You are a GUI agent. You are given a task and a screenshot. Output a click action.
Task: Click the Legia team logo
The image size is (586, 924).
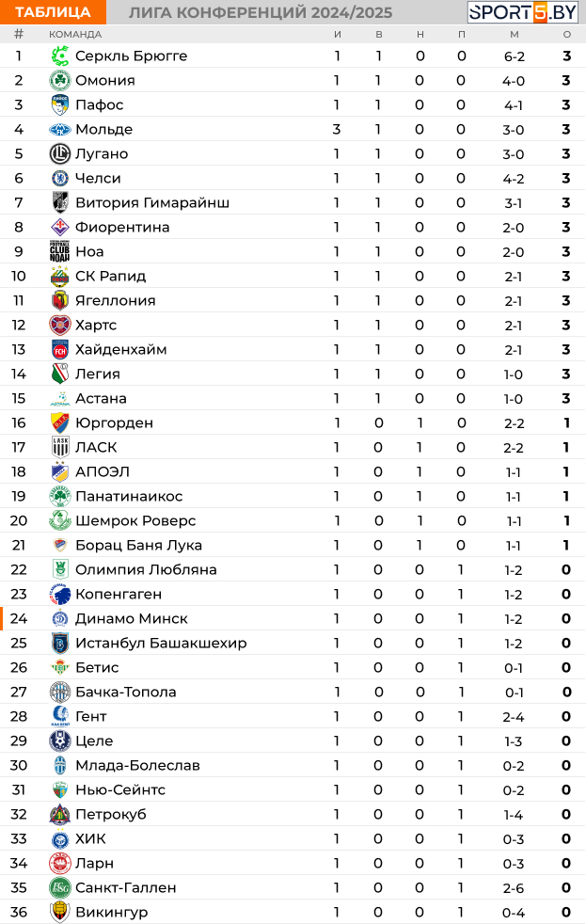[60, 374]
